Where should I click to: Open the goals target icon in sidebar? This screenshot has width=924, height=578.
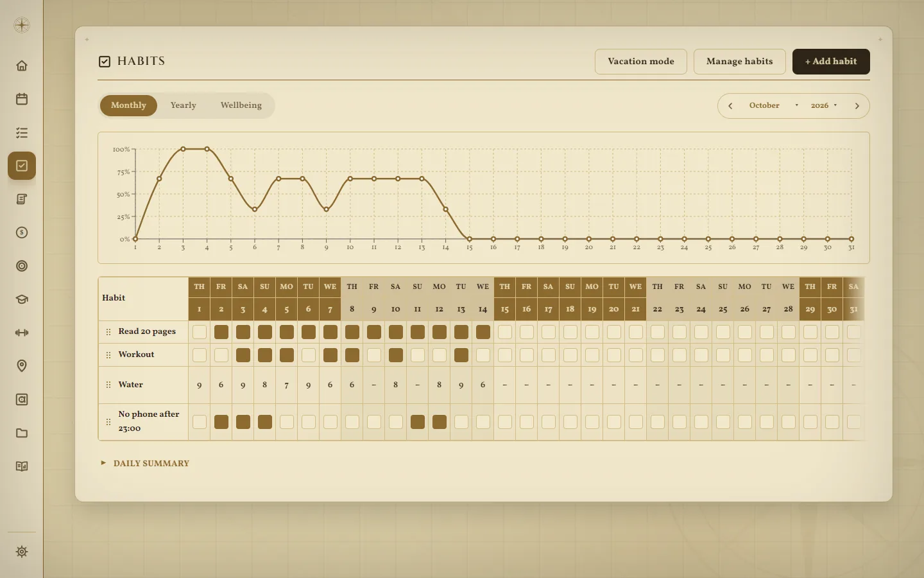[x=22, y=266]
